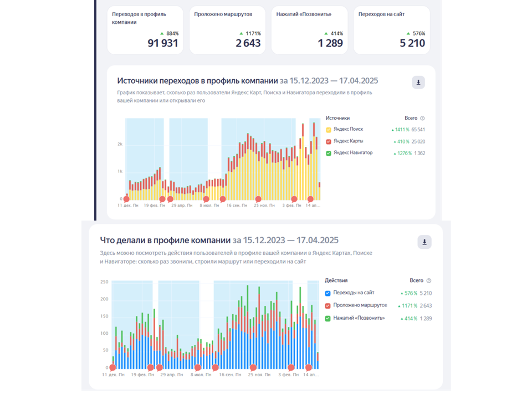Click the date range in actions chart title
532x399 pixels.
(x=285, y=241)
